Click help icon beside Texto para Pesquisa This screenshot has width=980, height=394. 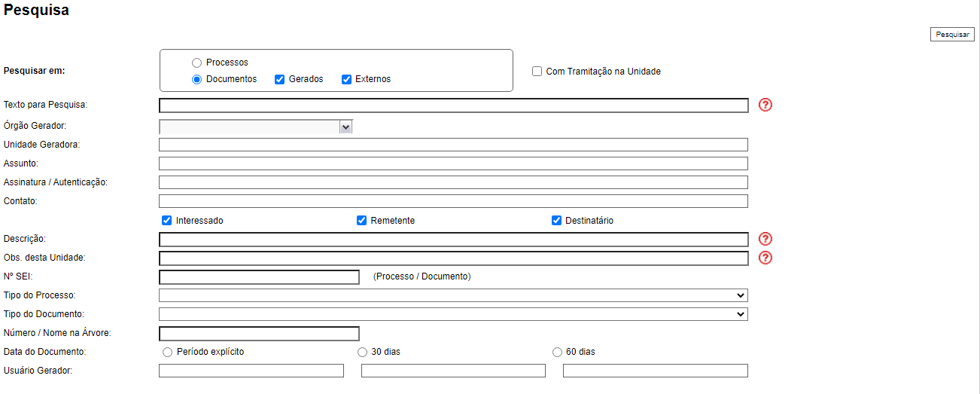pyautogui.click(x=765, y=105)
